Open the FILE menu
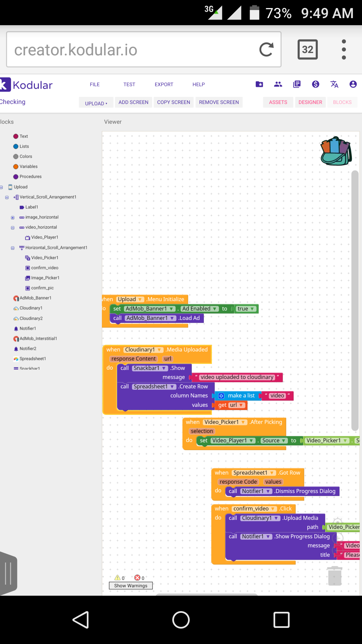The image size is (362, 644). 95,85
